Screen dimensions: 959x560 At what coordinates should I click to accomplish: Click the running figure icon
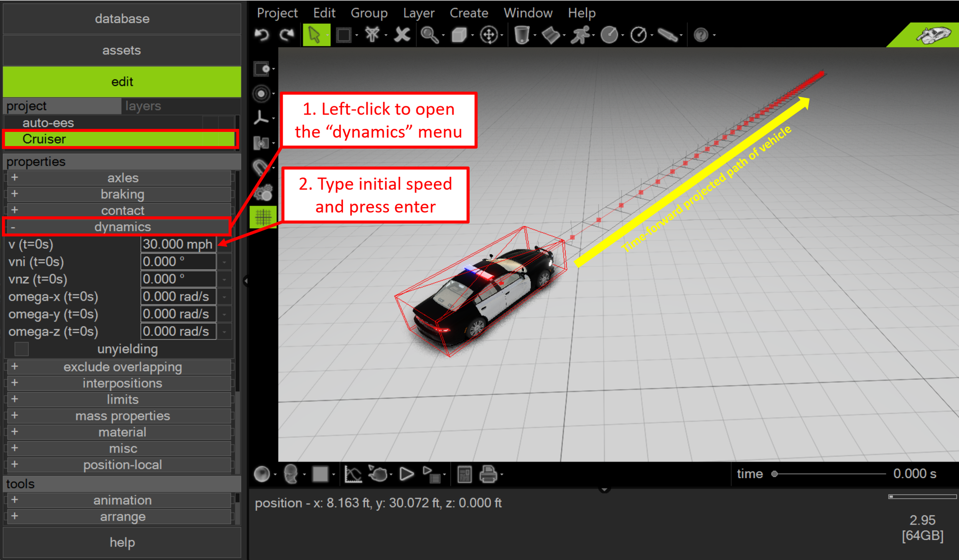580,35
